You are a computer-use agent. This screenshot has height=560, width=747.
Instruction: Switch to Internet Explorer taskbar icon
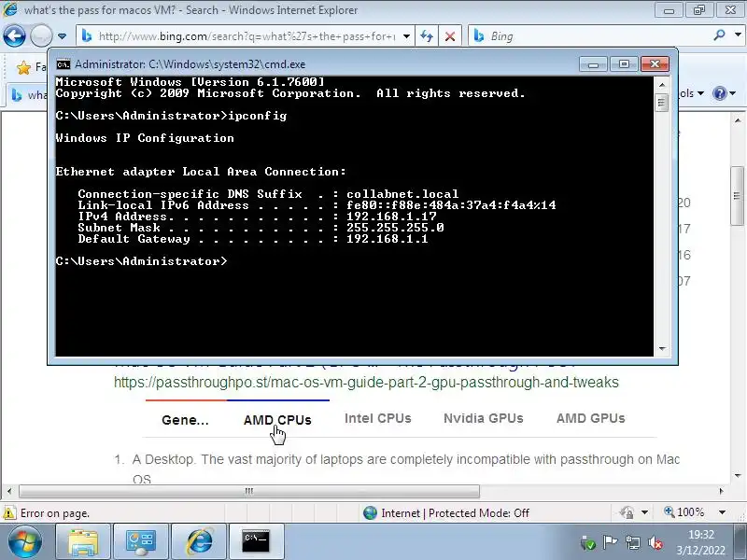(199, 541)
